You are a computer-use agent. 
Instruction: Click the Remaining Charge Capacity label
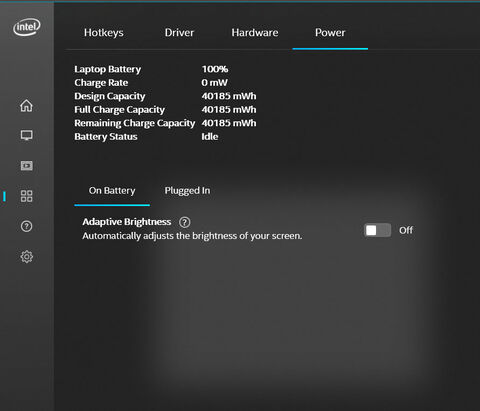click(134, 123)
